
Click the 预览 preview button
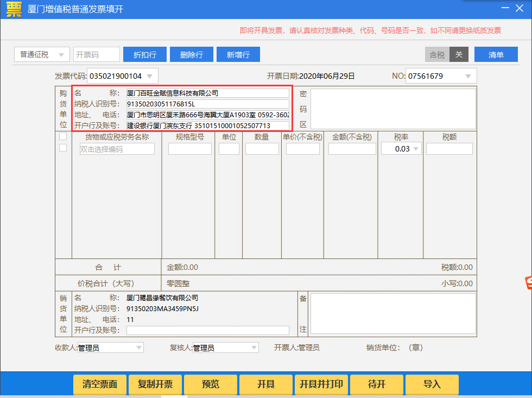211,384
